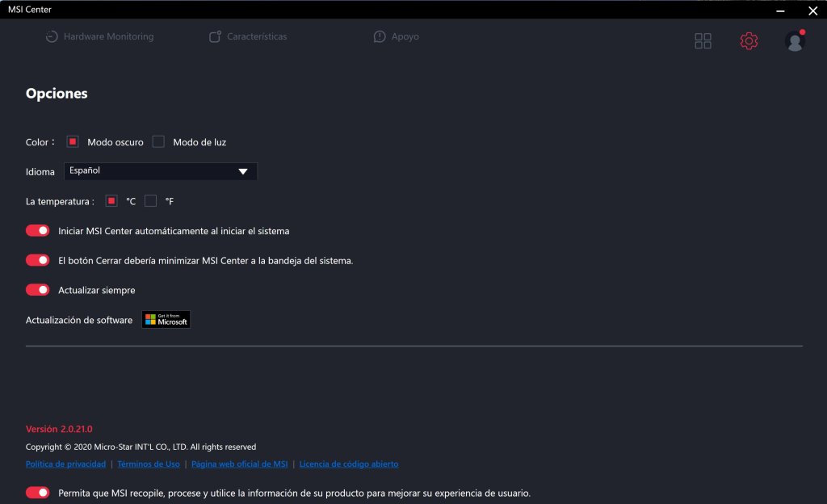This screenshot has height=504, width=827.
Task: Click the Hardware Monitoring gauge icon
Action: (52, 36)
